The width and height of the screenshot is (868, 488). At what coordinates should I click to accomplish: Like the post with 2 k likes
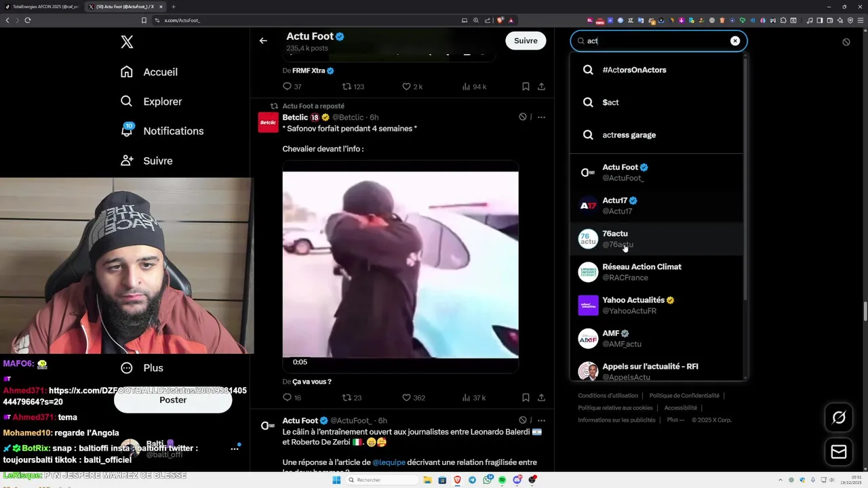click(x=412, y=87)
